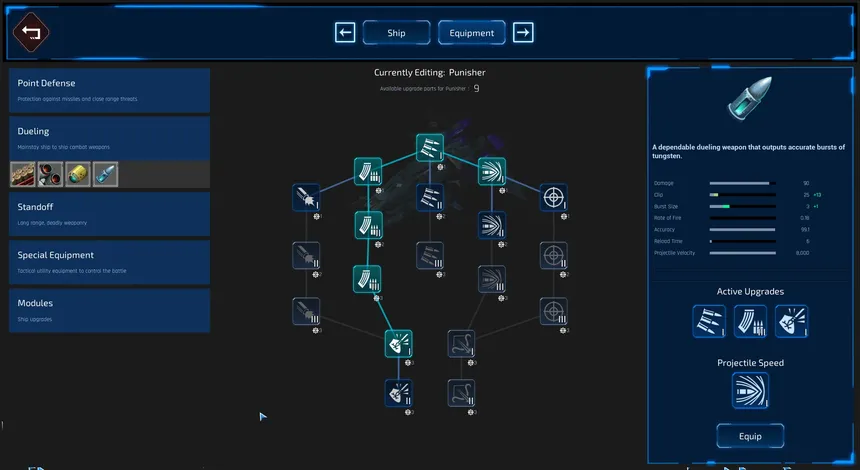Select the shield-breaker tier II node
Viewport: 860px width, 470px height.
tap(399, 393)
